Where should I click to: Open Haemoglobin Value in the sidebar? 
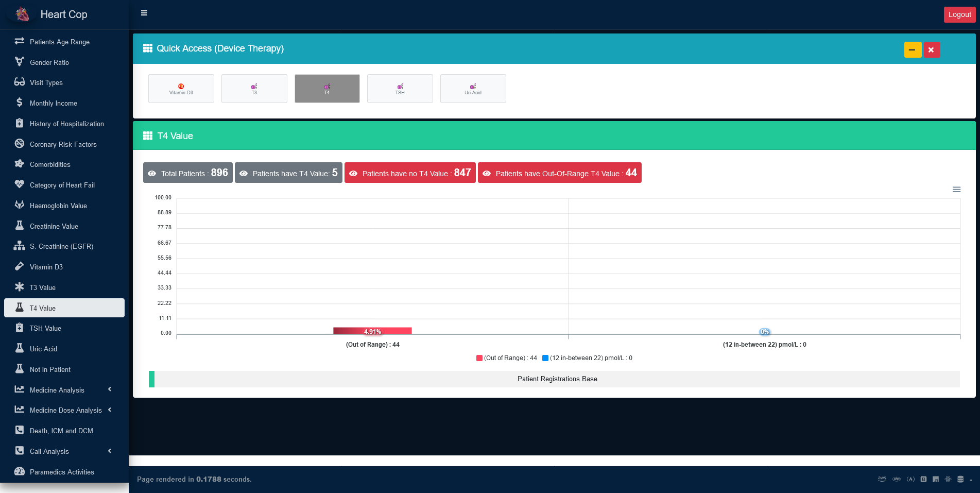[x=58, y=206]
